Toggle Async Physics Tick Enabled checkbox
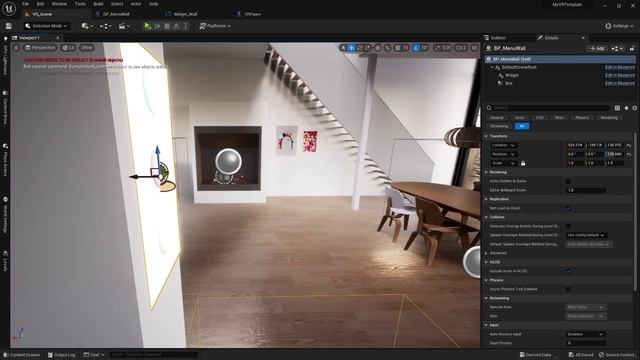The image size is (640, 360). [x=568, y=289]
